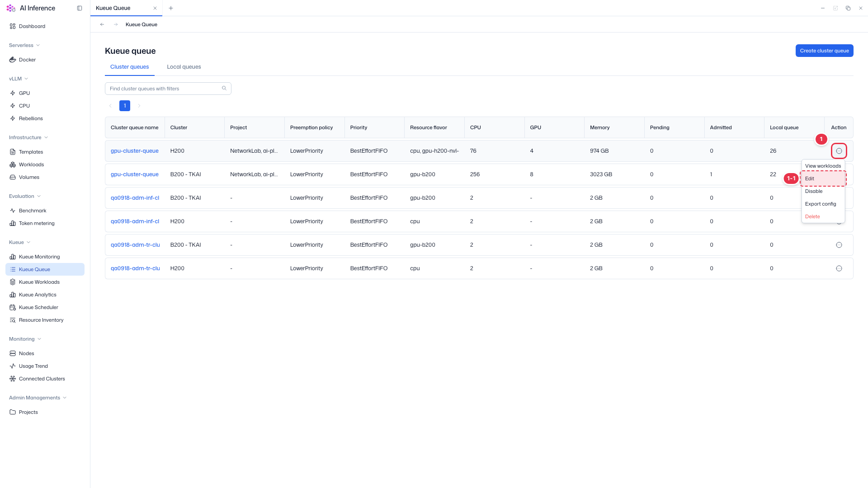Choose Edit in the action menu

823,178
